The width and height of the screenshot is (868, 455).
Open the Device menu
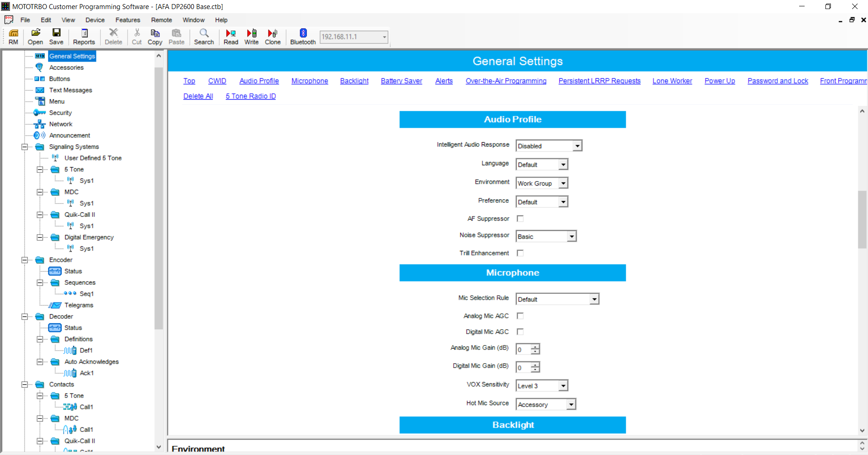point(95,20)
